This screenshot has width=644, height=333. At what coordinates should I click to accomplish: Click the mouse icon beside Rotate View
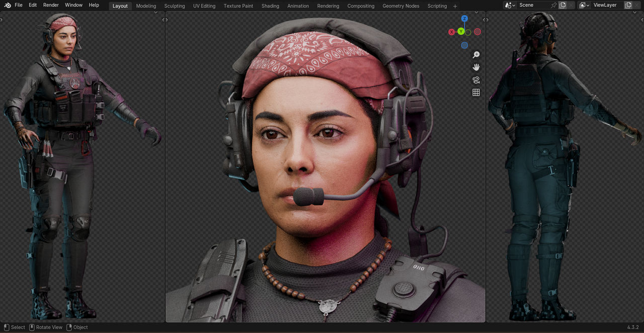click(32, 327)
